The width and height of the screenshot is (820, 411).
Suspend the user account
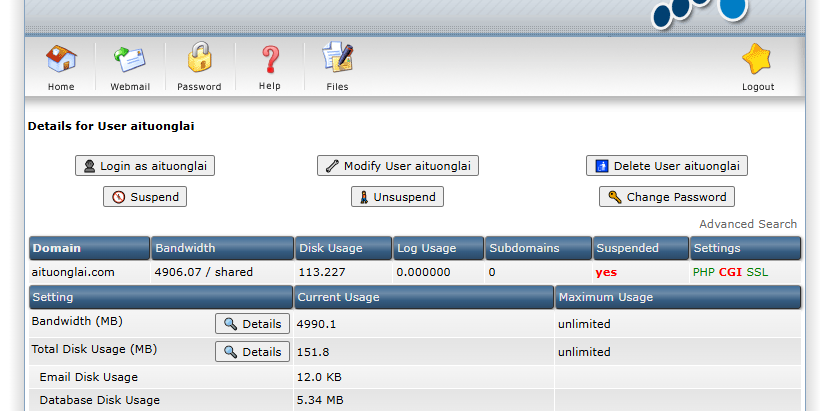point(145,197)
